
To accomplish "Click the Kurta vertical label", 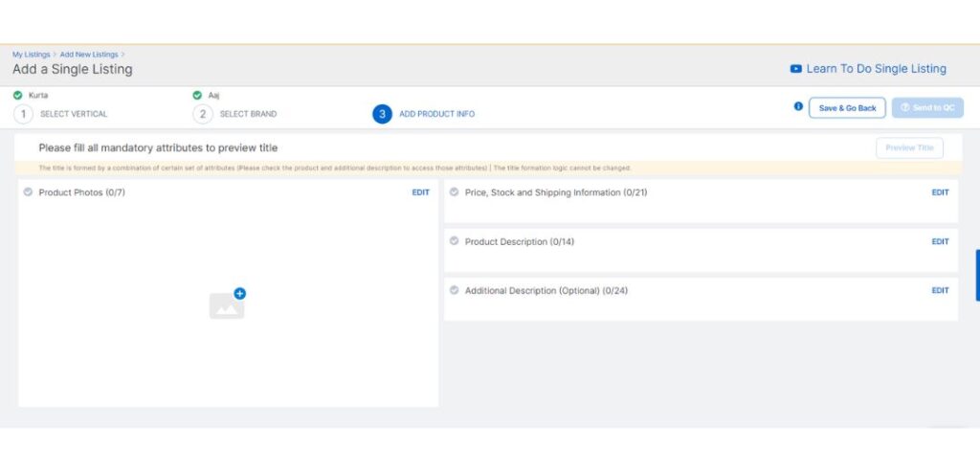I will [38, 96].
